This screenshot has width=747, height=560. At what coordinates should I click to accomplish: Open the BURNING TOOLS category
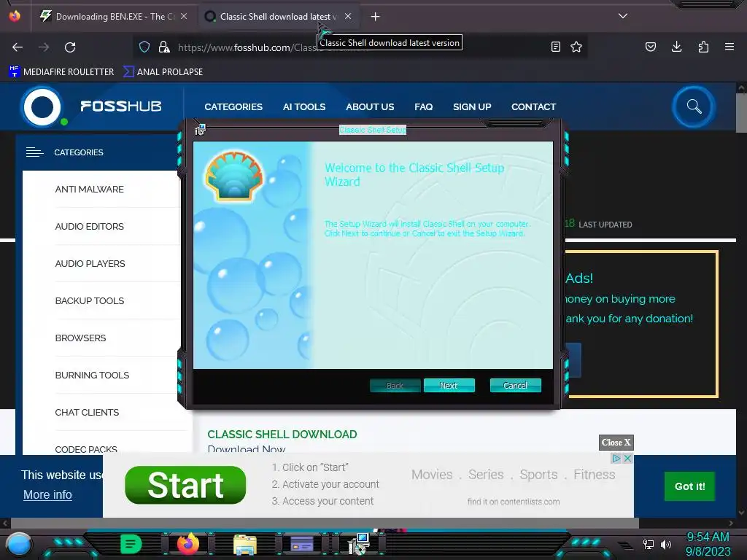tap(92, 375)
